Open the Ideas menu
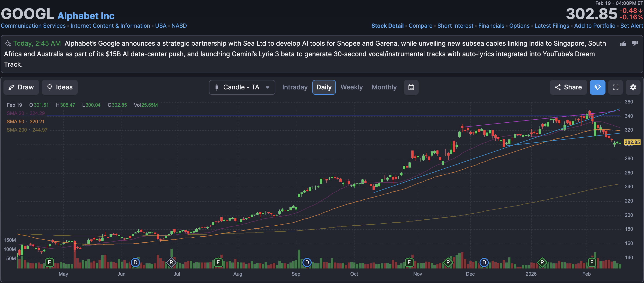The image size is (644, 283). coord(60,87)
